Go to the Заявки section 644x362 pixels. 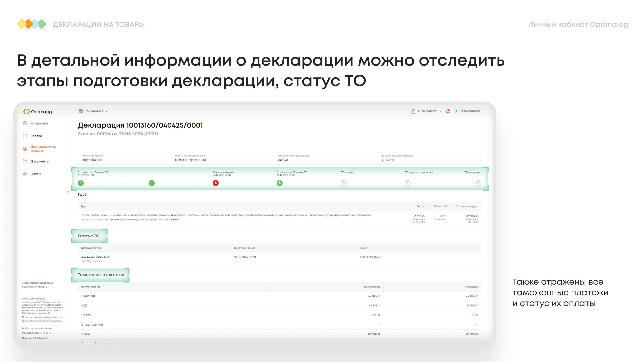[x=36, y=136]
